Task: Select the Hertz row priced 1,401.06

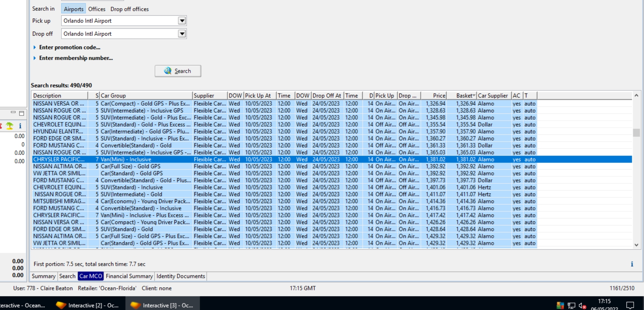Action: pos(332,187)
